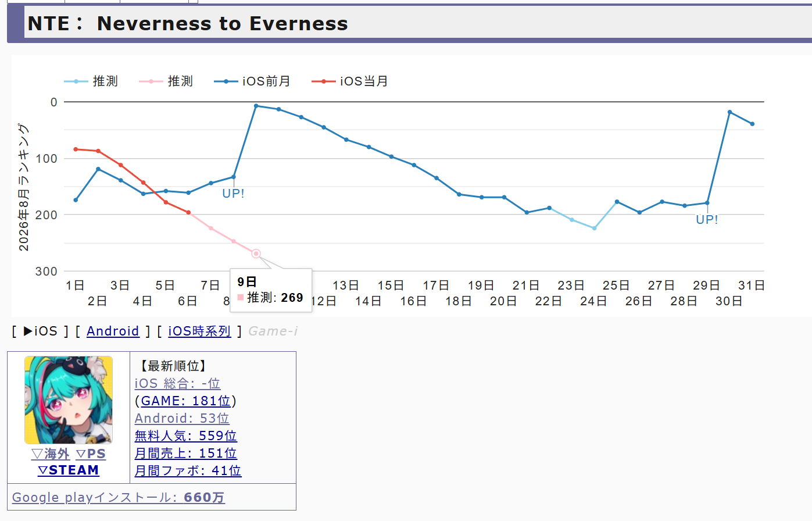Open GAME: 181位 ranking link
Image resolution: width=812 pixels, height=521 pixels.
click(x=186, y=401)
